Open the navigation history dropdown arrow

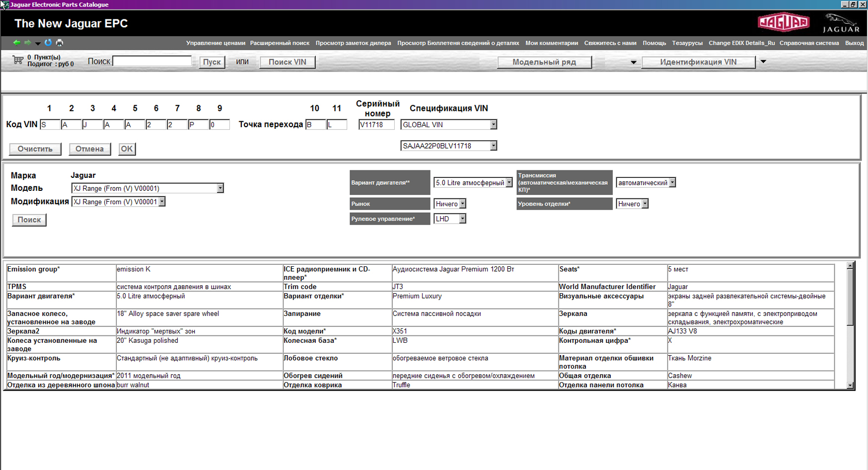(x=37, y=43)
